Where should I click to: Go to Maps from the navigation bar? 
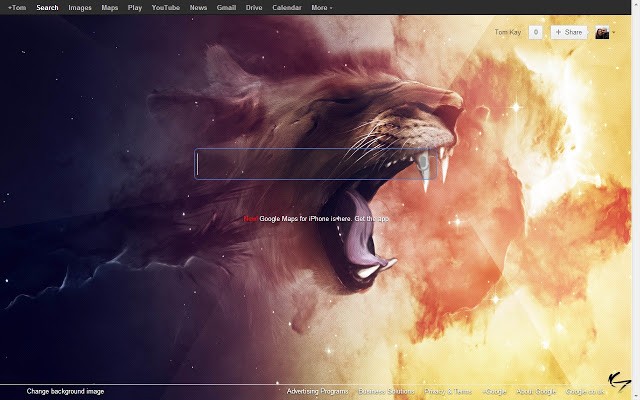[109, 7]
